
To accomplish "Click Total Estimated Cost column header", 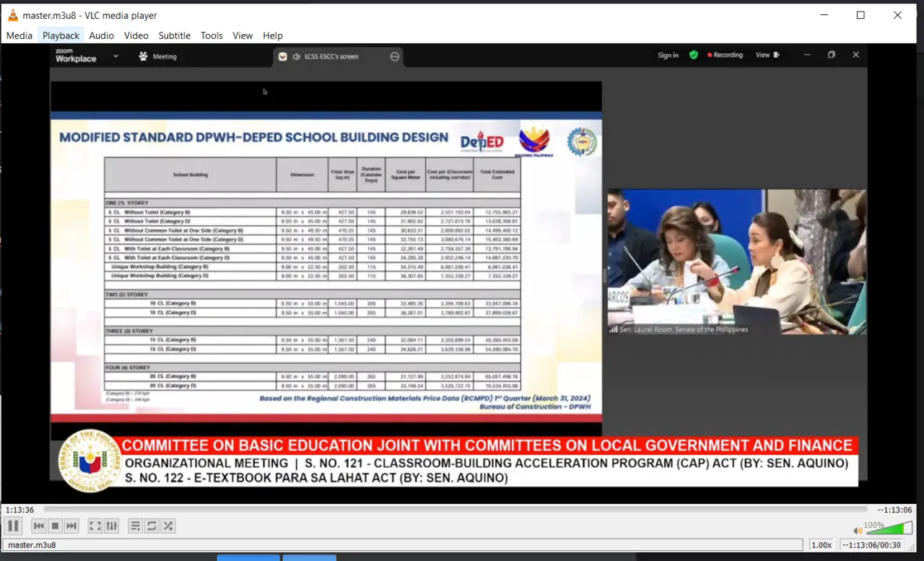I will click(497, 174).
